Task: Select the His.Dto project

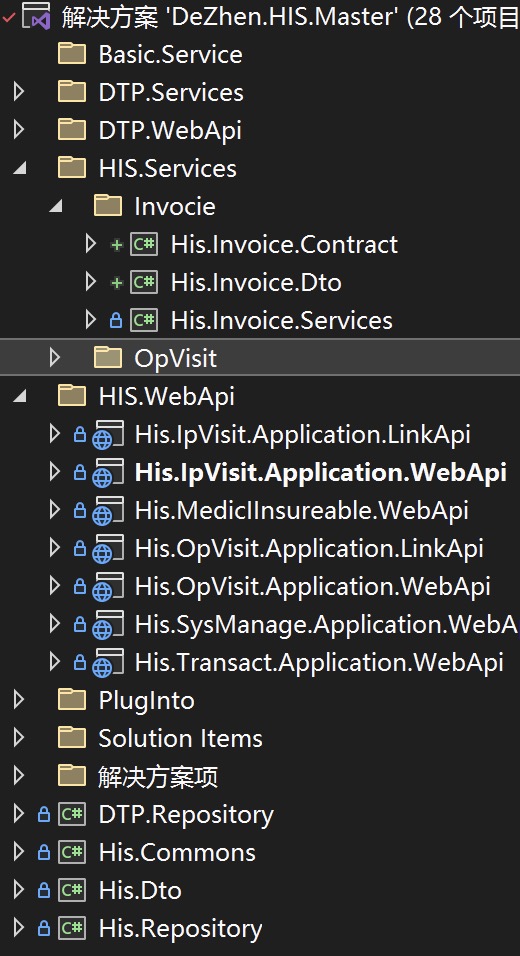Action: tap(140, 891)
